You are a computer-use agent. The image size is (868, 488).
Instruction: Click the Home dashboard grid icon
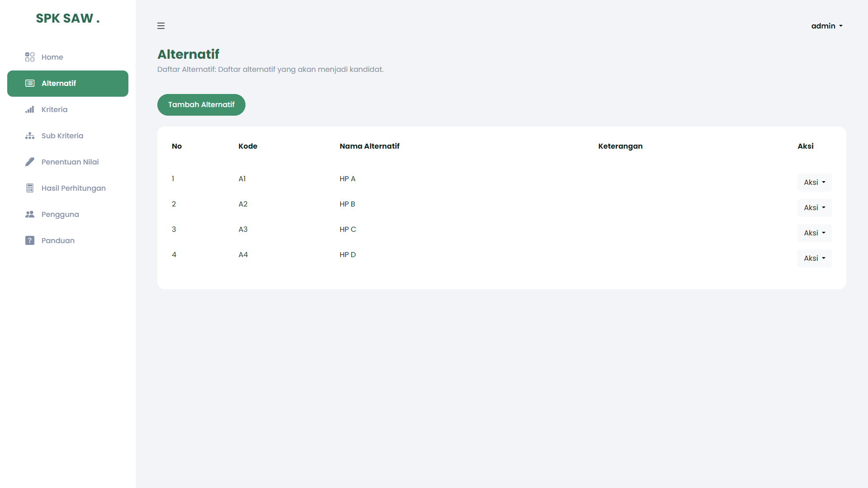coord(30,57)
